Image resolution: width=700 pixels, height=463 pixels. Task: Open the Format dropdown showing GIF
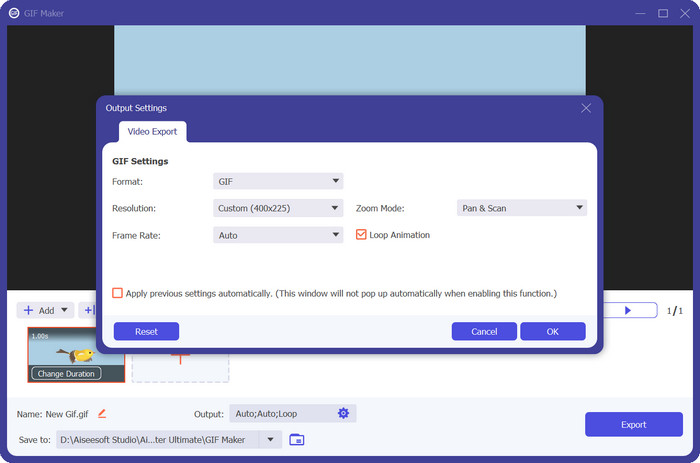(x=278, y=181)
